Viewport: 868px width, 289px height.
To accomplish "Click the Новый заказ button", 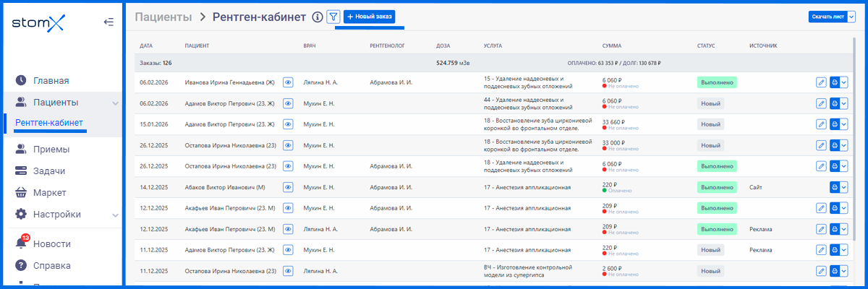I will tap(370, 17).
